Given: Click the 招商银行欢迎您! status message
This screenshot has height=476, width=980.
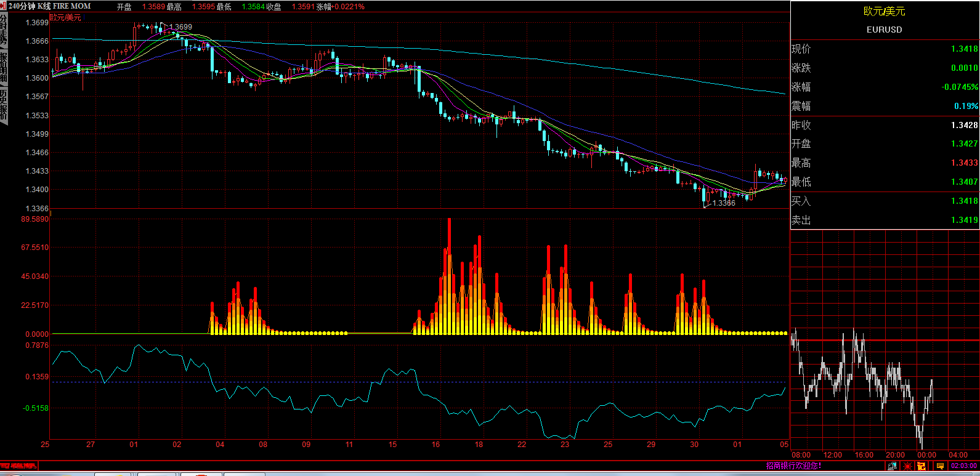Looking at the screenshot, I should click(x=793, y=466).
